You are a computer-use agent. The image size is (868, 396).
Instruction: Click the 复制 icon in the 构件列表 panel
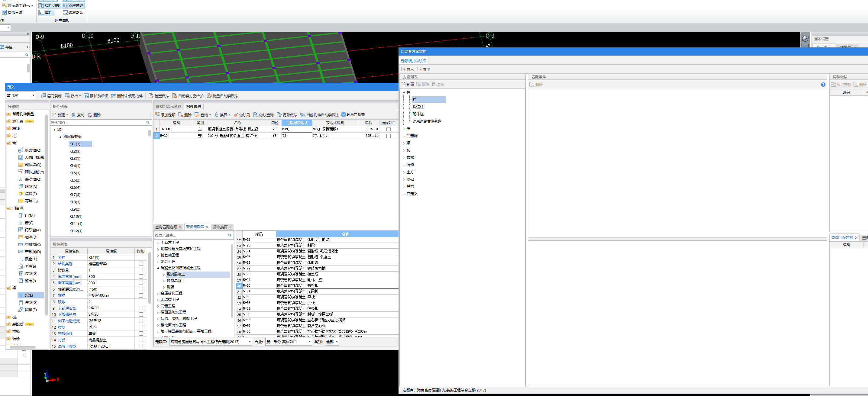pyautogui.click(x=73, y=115)
